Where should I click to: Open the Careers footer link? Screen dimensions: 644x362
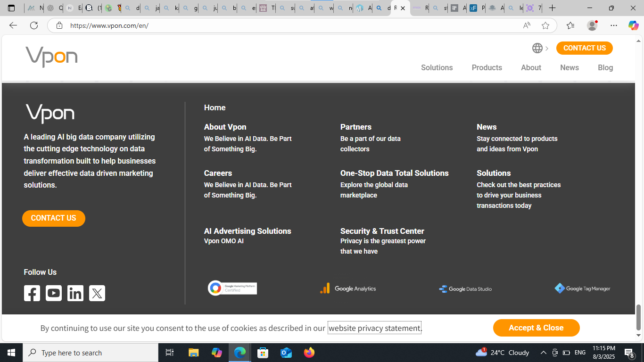pyautogui.click(x=218, y=173)
